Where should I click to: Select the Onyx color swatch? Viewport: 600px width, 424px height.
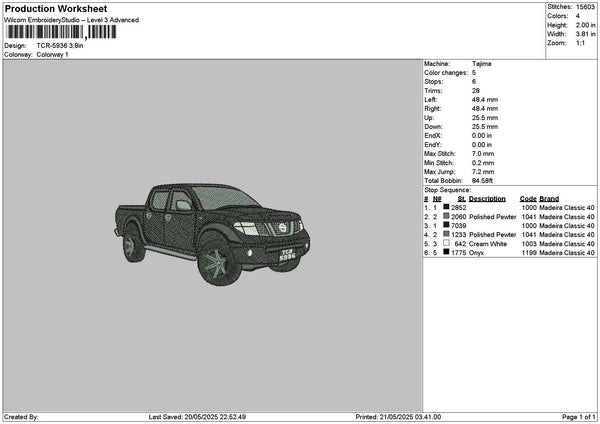click(446, 252)
